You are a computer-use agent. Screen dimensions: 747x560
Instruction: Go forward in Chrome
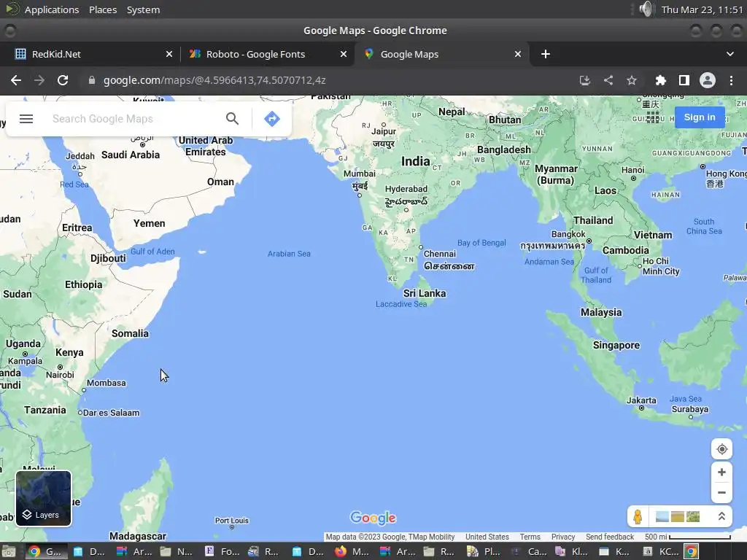point(39,80)
